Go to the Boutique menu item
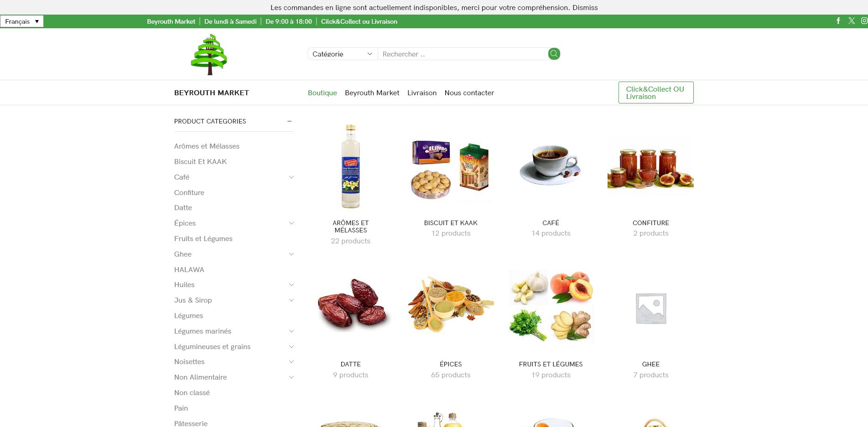 pyautogui.click(x=322, y=93)
